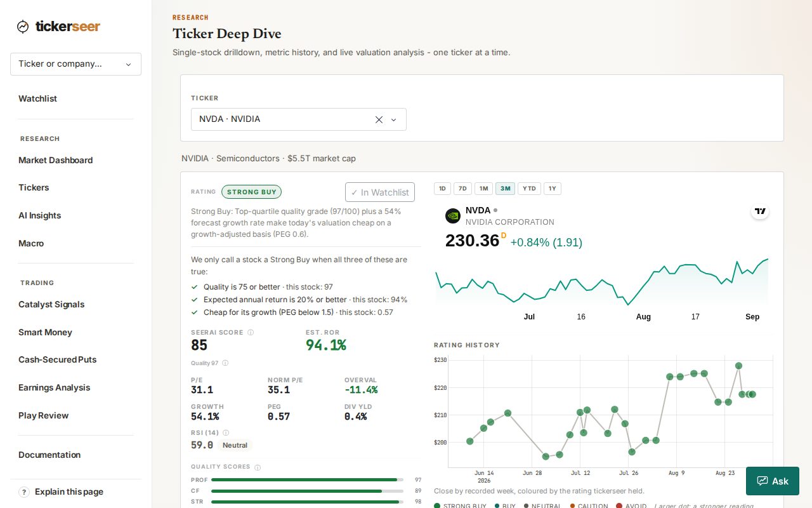The image size is (812, 508).
Task: Click the Neutral RSI badge
Action: coord(235,445)
